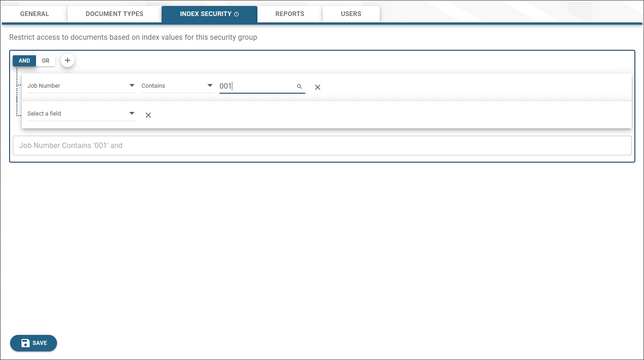This screenshot has height=360, width=644.
Task: Click the query summary box 'Job Number Contains'
Action: pyautogui.click(x=322, y=145)
